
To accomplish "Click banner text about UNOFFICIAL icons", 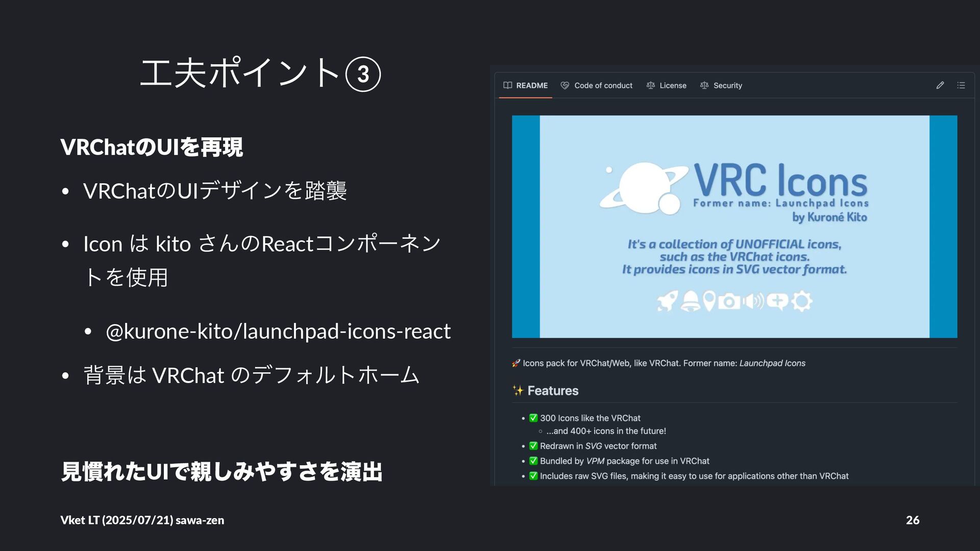I will click(734, 251).
